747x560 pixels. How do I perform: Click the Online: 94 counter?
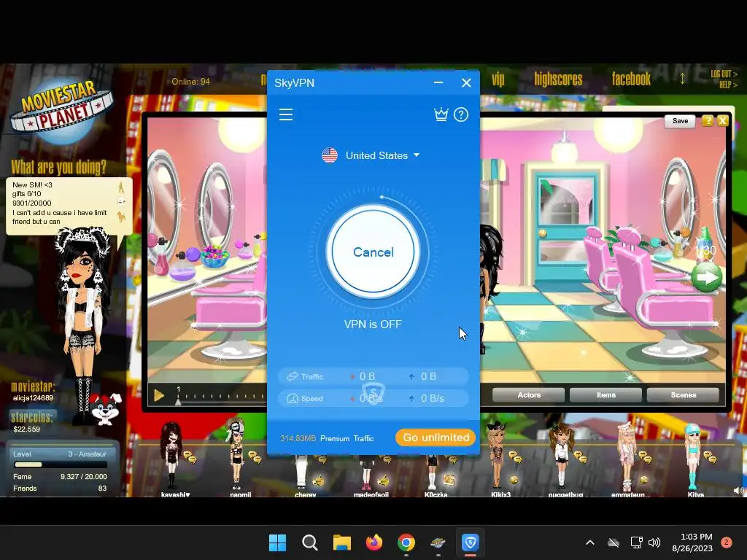(190, 82)
